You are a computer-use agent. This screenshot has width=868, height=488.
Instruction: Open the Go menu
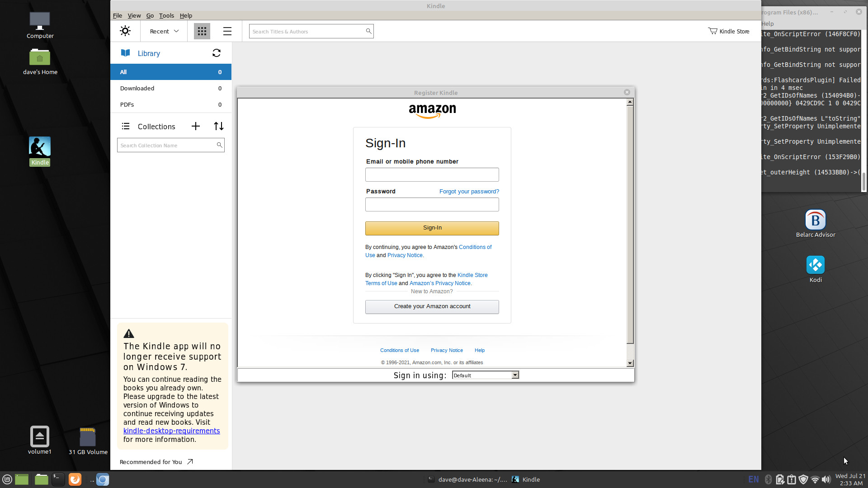[150, 15]
